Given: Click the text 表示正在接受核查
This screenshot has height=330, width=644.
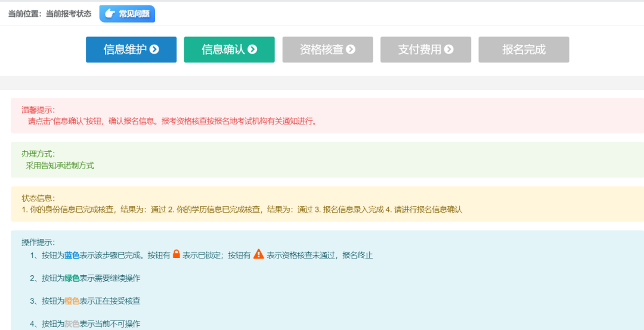Looking at the screenshot, I should 110,301.
